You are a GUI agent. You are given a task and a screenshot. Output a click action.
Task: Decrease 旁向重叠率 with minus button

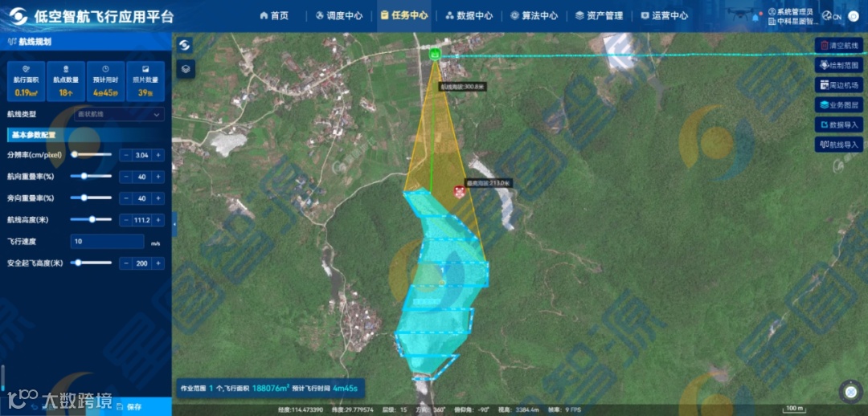[125, 198]
